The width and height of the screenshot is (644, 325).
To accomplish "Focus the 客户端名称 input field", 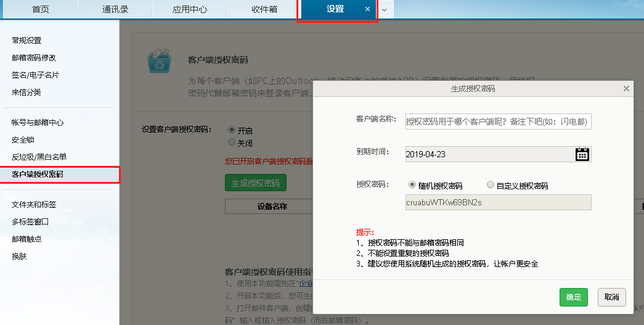I will click(x=498, y=121).
